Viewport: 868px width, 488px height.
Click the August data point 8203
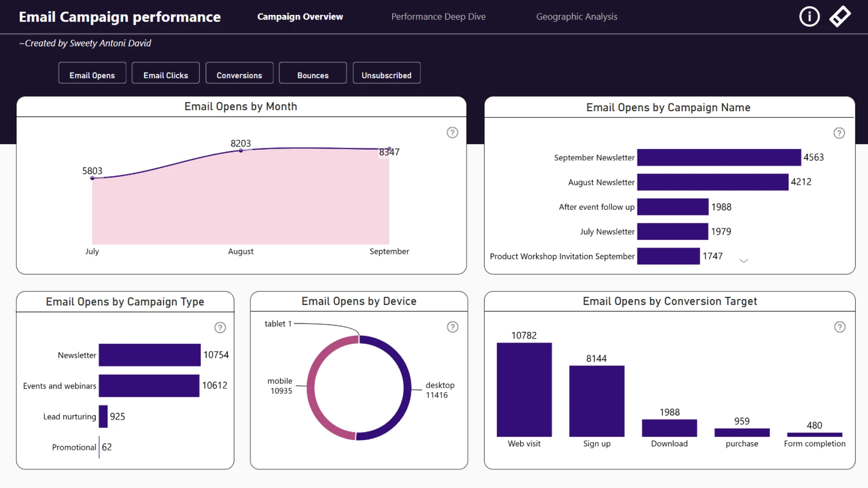241,150
